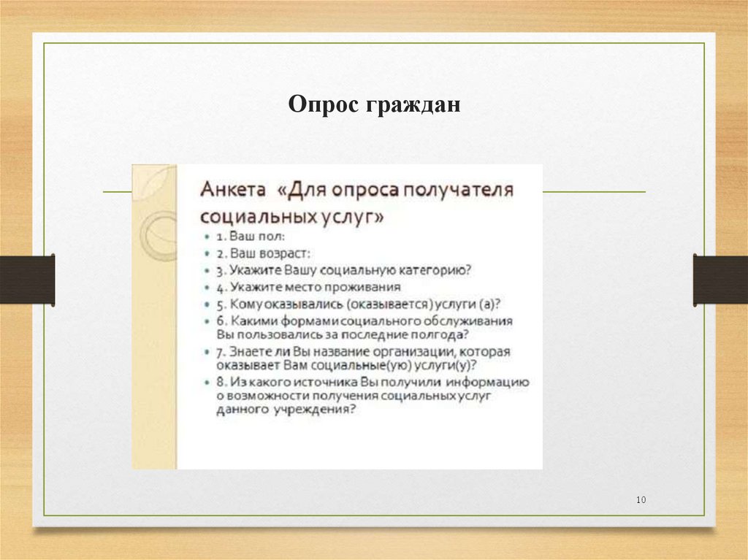Image resolution: width=748 pixels, height=560 pixels.
Task: Click the embedded questionnaire image
Action: point(337,317)
